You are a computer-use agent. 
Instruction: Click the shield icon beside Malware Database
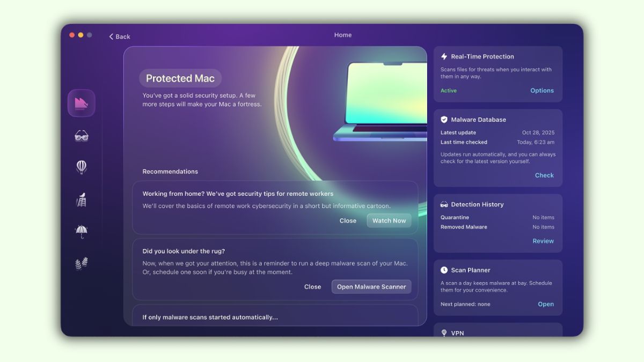click(x=444, y=120)
